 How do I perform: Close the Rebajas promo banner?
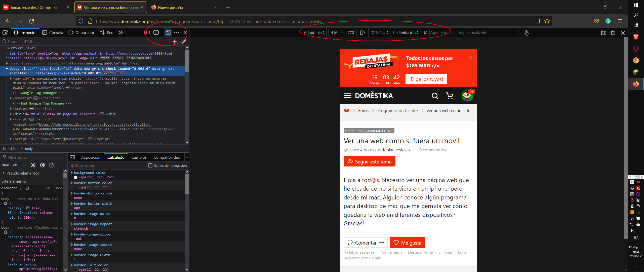point(470,57)
